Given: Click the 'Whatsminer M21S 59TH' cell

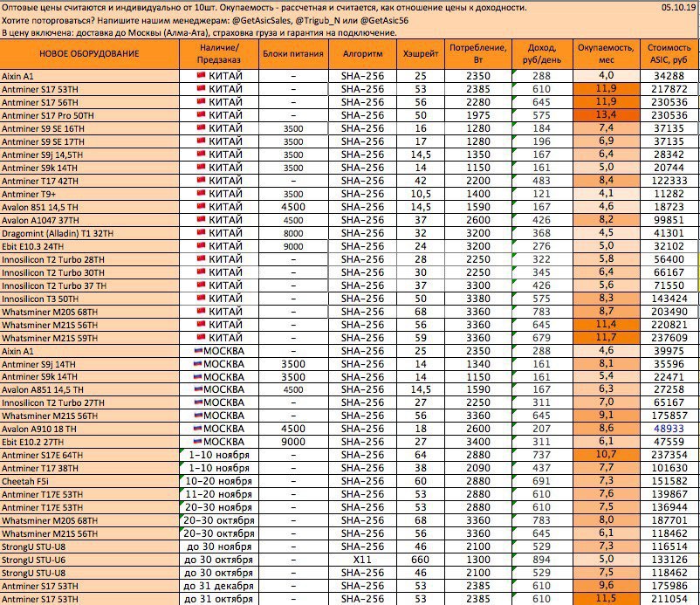Looking at the screenshot, I should click(x=89, y=338).
